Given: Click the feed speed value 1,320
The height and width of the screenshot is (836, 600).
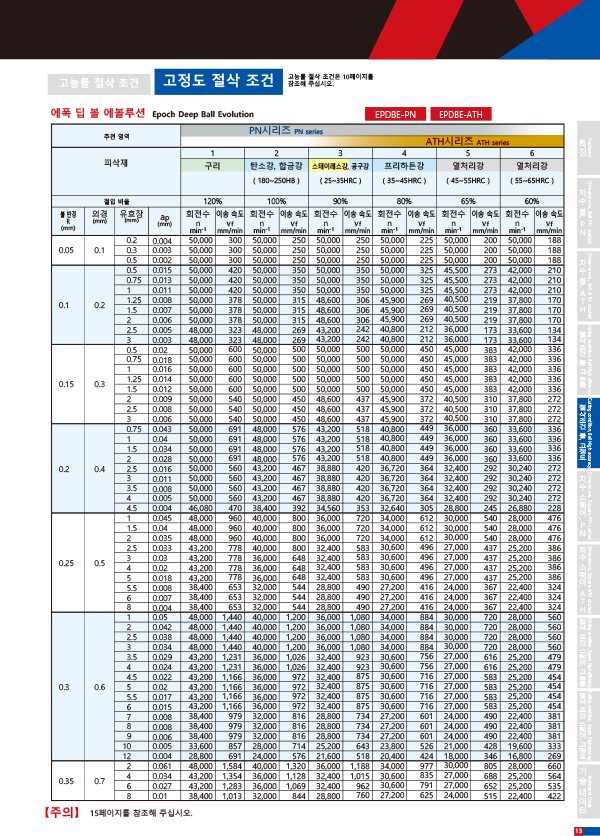Looking at the screenshot, I should pos(295,766).
